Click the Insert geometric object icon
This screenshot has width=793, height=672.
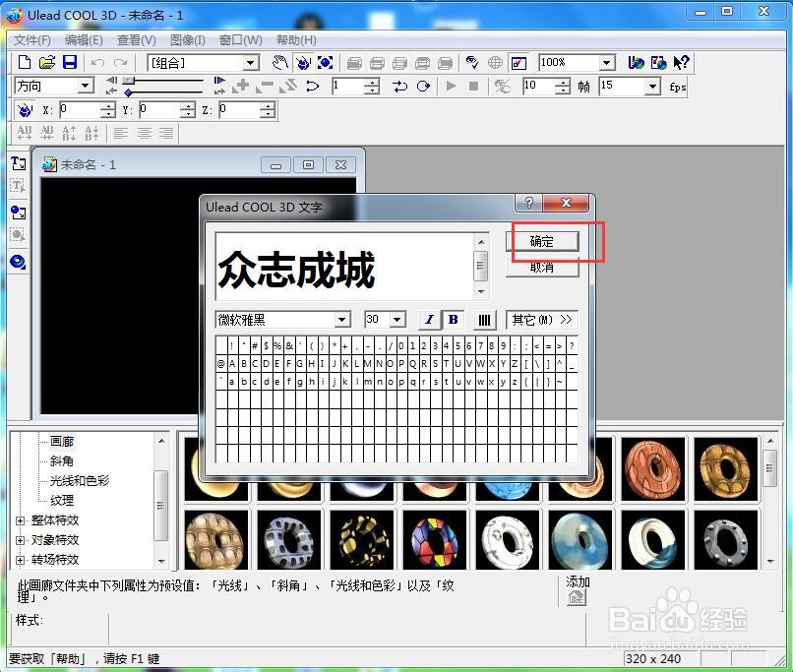(x=19, y=262)
